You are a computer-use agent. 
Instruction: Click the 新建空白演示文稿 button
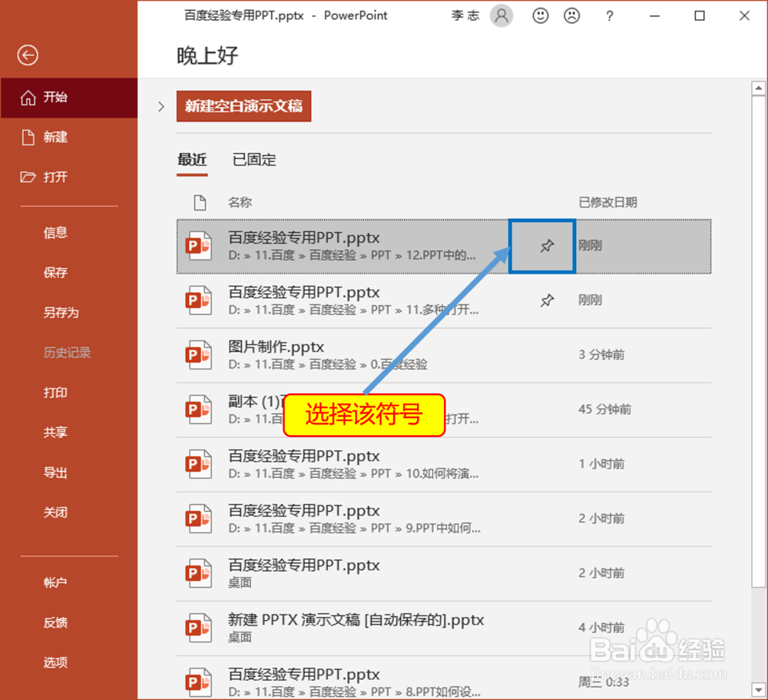tap(243, 106)
